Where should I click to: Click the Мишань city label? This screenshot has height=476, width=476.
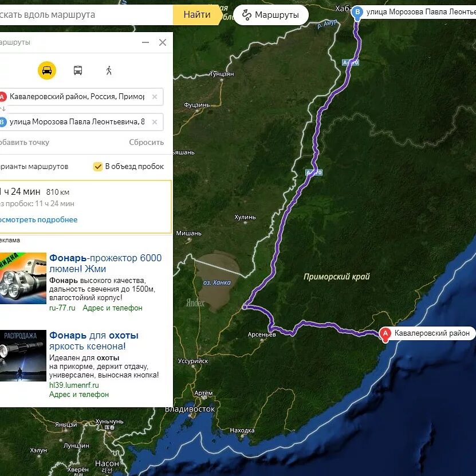[189, 233]
